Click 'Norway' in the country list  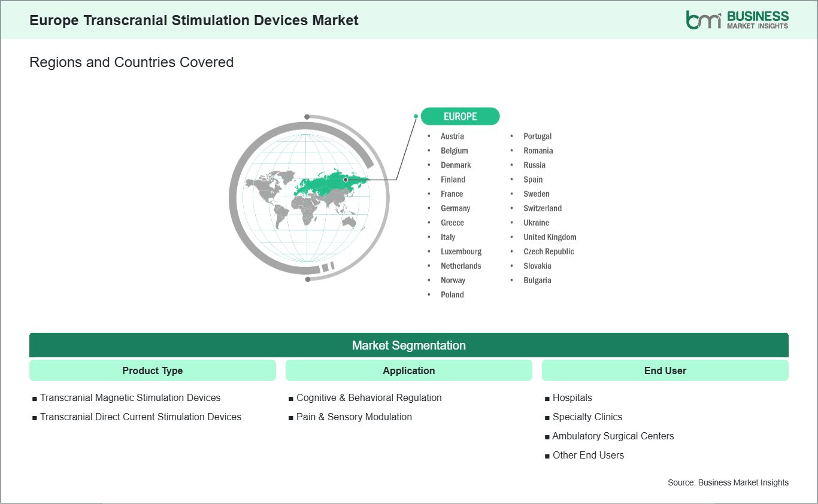tap(453, 280)
